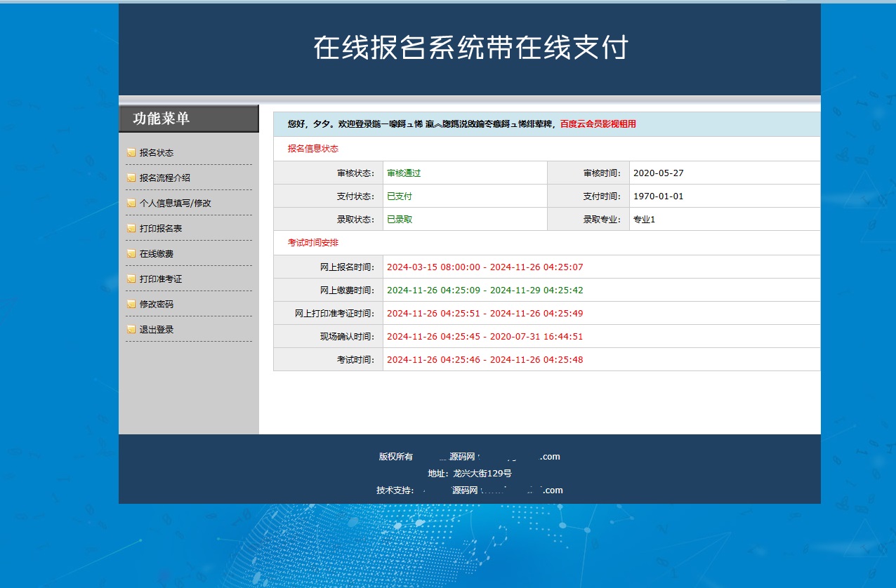Click the folder icon beside 报名状态
This screenshot has width=896, height=588.
point(131,153)
